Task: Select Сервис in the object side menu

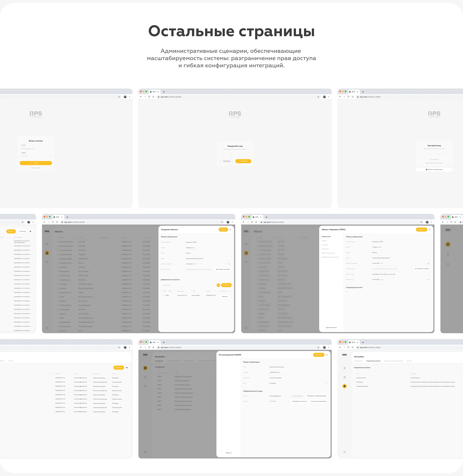Action: pyautogui.click(x=324, y=241)
